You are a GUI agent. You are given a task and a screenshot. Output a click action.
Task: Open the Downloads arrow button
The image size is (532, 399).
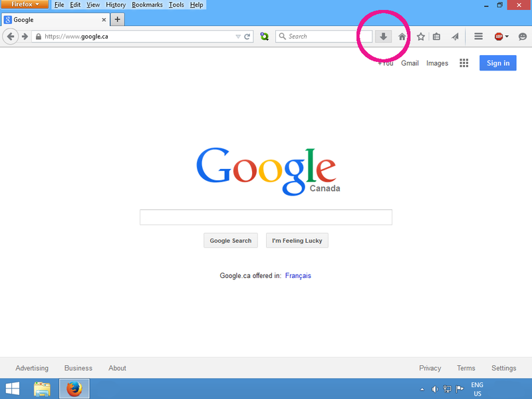(x=384, y=37)
